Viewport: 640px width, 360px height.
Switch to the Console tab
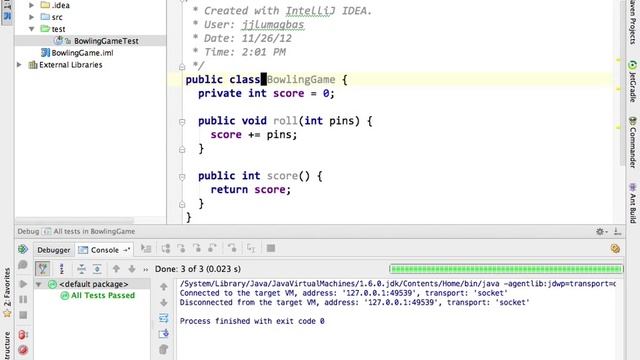104,250
